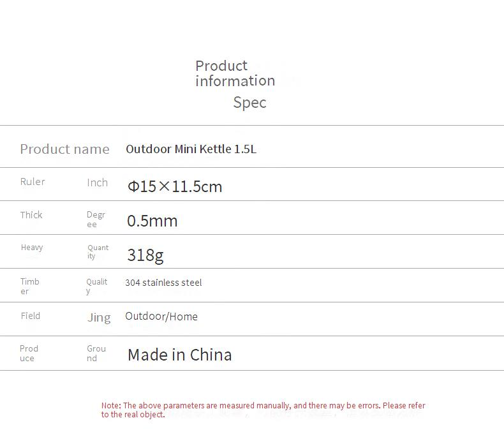
Task: Select the "Made in China" text
Action: (180, 355)
